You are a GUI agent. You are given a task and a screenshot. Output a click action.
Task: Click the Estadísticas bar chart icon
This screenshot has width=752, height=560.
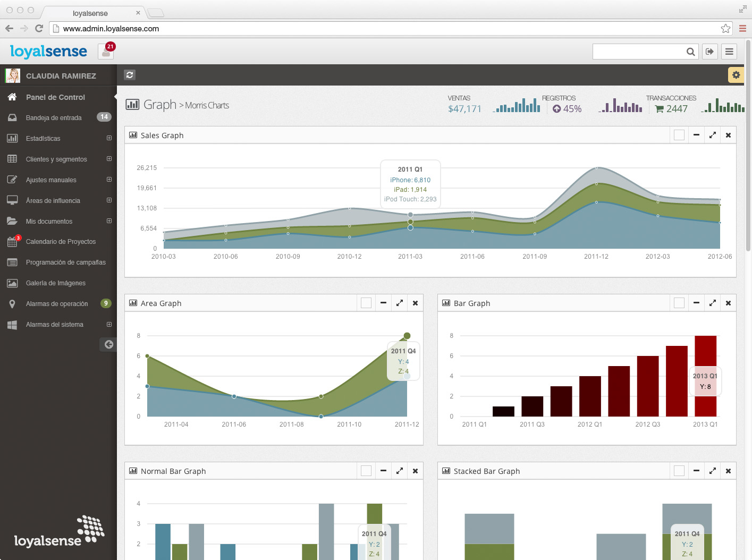click(12, 138)
